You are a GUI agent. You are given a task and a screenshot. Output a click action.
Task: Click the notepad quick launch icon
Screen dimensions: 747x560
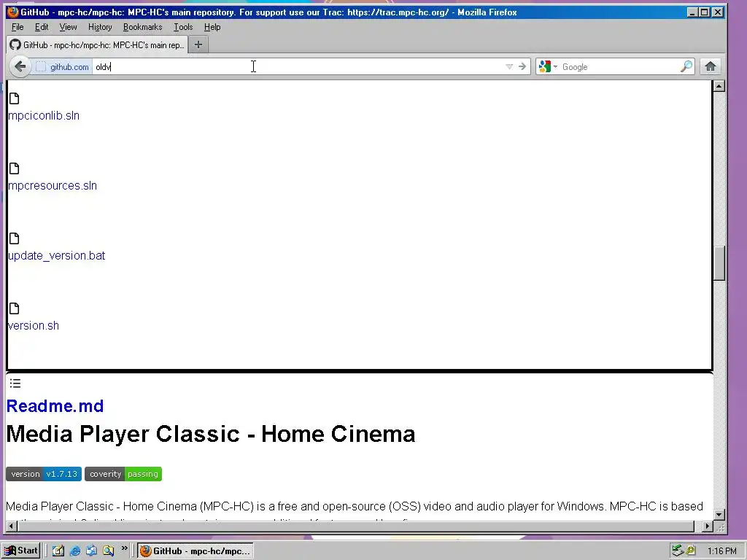pyautogui.click(x=58, y=551)
